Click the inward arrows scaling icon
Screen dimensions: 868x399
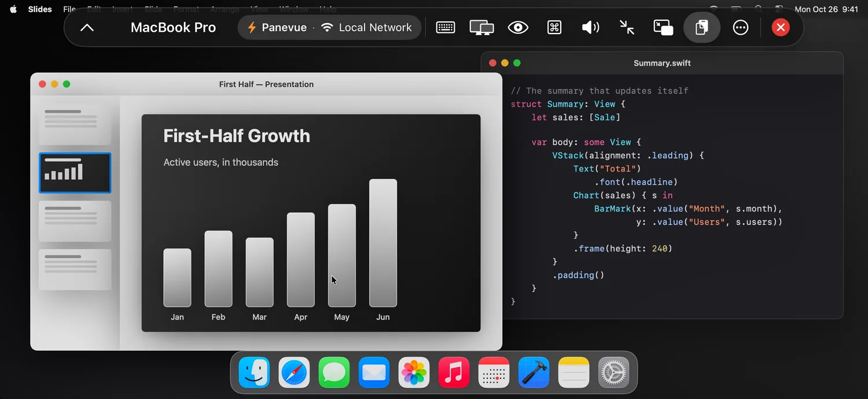(627, 27)
